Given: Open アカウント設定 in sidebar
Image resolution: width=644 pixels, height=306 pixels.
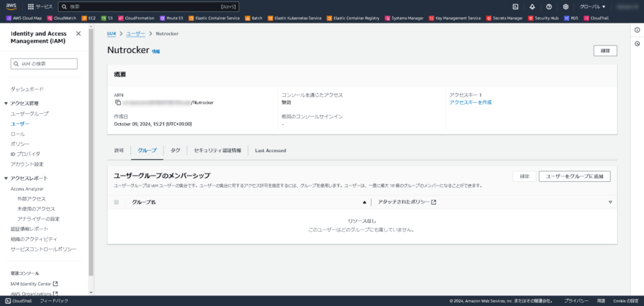Looking at the screenshot, I should 27,164.
